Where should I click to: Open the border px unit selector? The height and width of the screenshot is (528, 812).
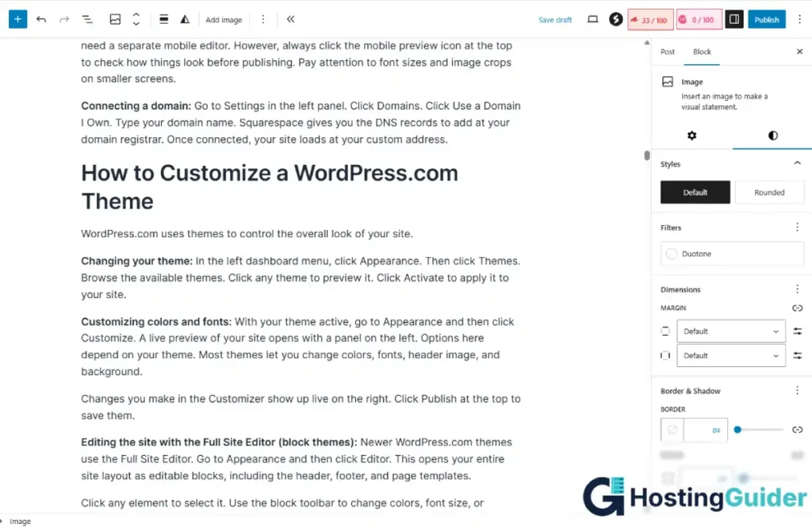coord(716,430)
